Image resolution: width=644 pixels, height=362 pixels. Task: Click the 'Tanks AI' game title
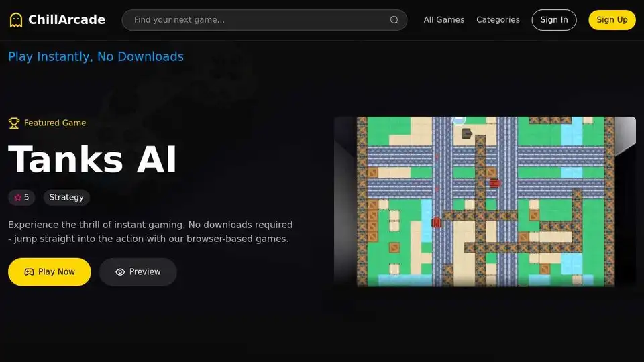93,160
